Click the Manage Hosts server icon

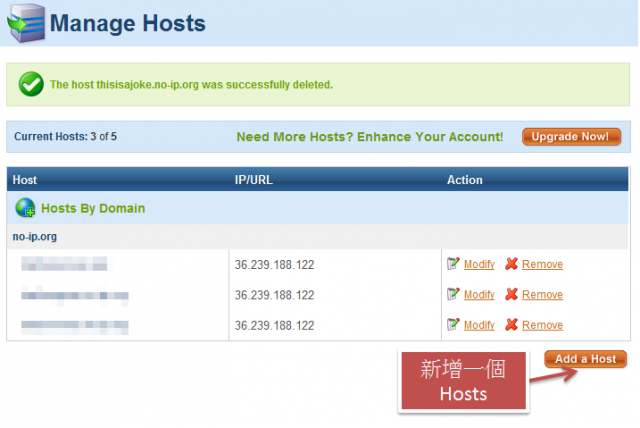click(x=26, y=23)
